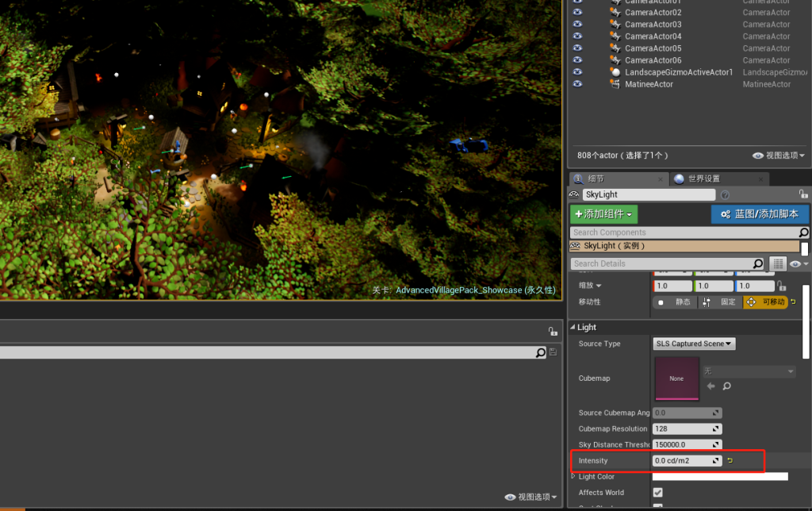Hide CameraActor03 using its eye icon
Image resolution: width=812 pixels, height=511 pixels.
577,25
